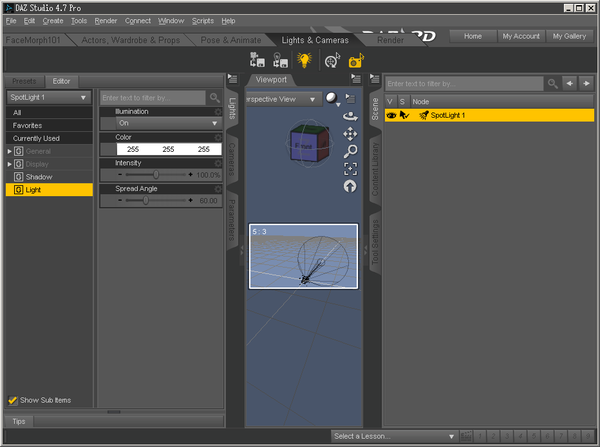Open the Scene pane options menu icon
The height and width of the screenshot is (447, 600).
[374, 79]
